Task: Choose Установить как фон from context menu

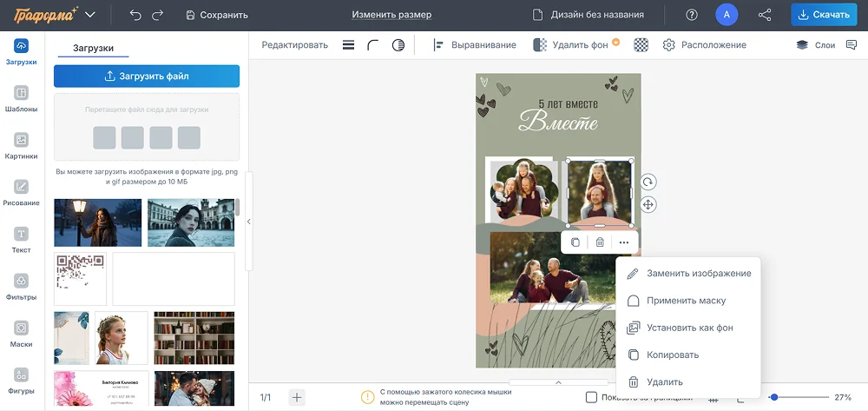Action: pos(688,328)
